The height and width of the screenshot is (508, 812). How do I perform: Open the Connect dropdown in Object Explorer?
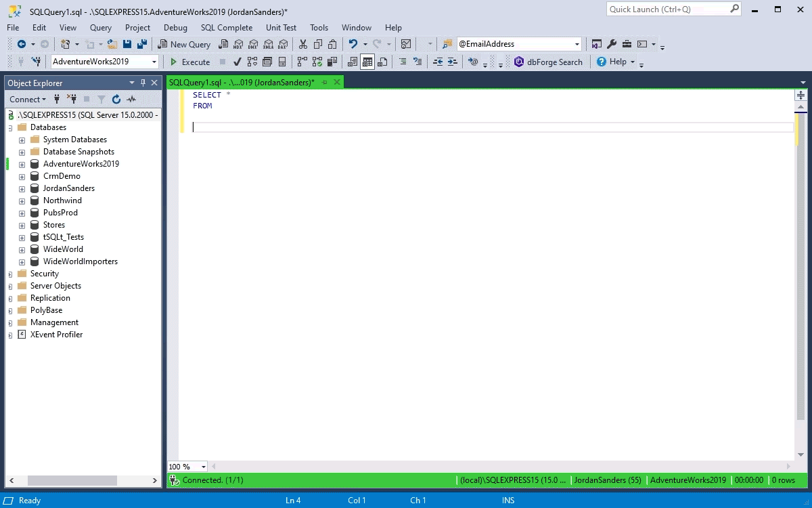click(28, 99)
